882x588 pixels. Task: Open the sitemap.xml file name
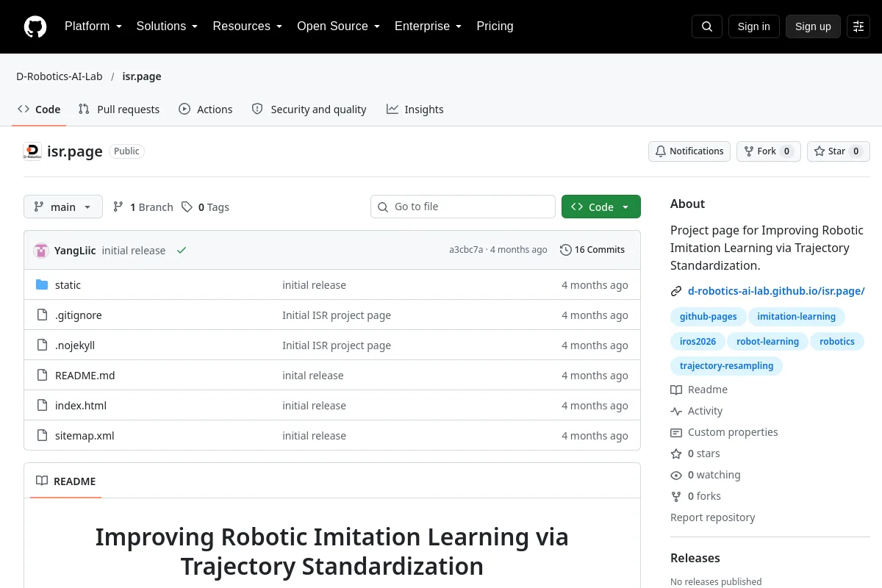pyautogui.click(x=85, y=436)
